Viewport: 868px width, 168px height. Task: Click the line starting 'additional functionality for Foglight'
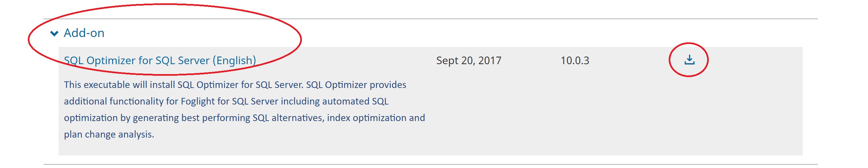point(226,101)
